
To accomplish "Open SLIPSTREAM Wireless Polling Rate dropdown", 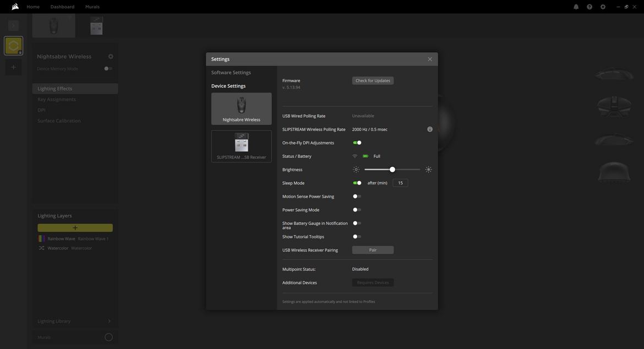I will 370,129.
